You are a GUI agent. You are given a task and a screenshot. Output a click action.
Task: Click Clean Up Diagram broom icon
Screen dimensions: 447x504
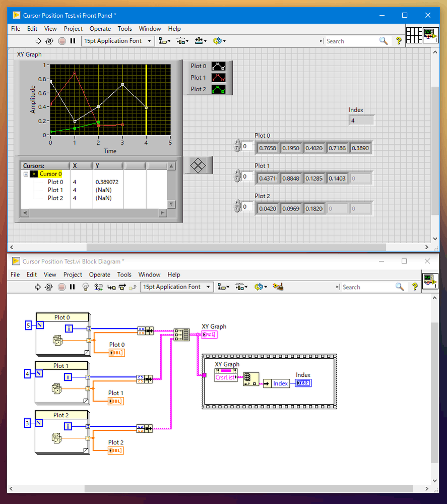tap(277, 287)
